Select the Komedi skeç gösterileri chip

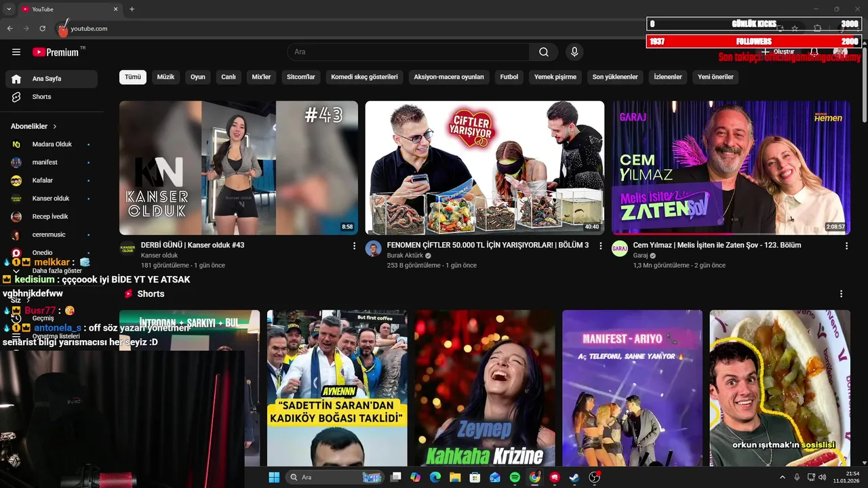click(x=364, y=77)
